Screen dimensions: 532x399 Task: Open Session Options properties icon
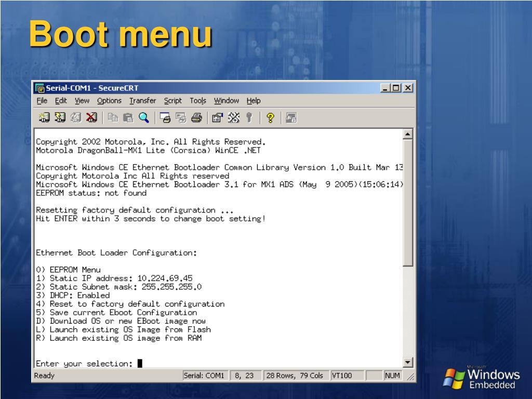pos(218,118)
